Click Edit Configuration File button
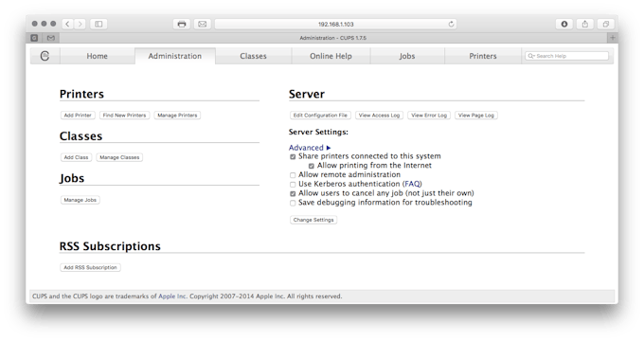This screenshot has height=341, width=644. click(320, 116)
